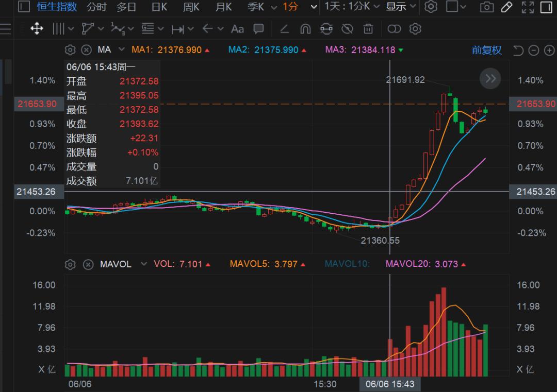Switch to the 日K tab
Screen dimensions: 557x392
pyautogui.click(x=158, y=7)
